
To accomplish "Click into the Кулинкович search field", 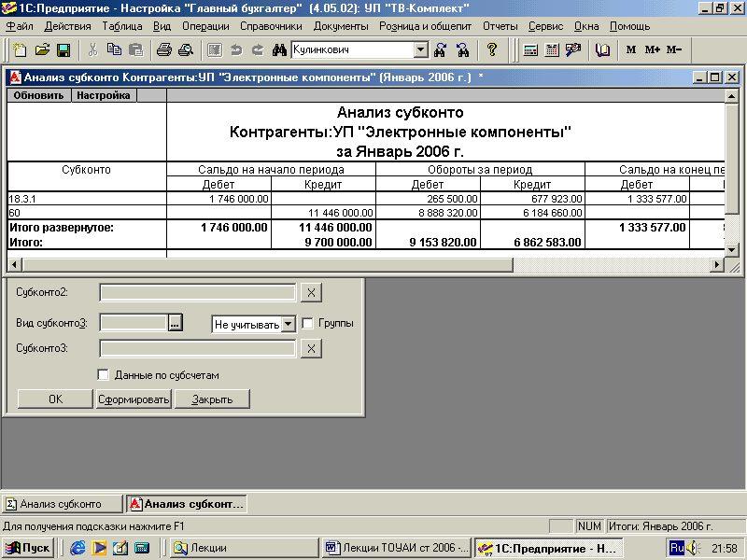I will [x=352, y=49].
